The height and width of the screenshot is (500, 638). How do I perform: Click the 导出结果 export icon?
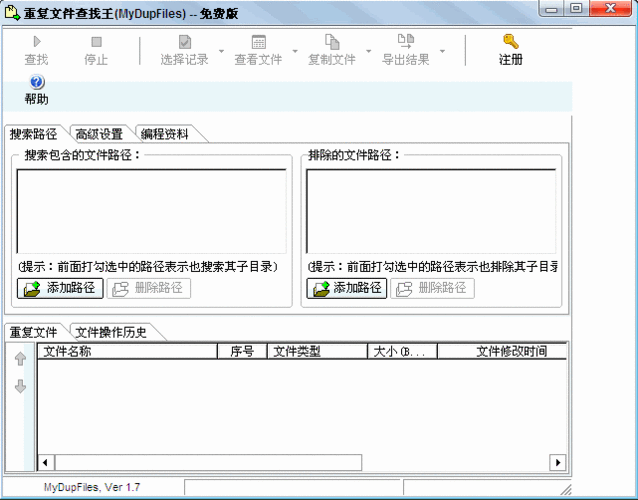tap(406, 41)
